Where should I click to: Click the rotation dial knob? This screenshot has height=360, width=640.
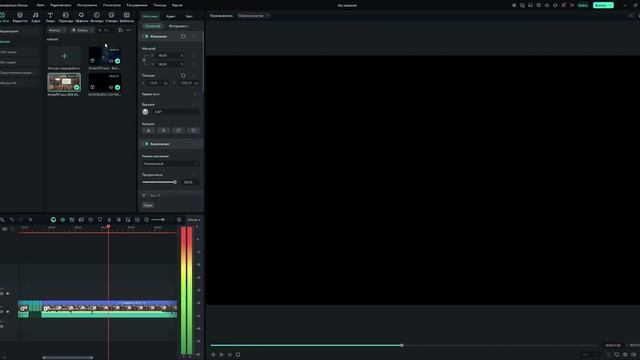(x=145, y=112)
